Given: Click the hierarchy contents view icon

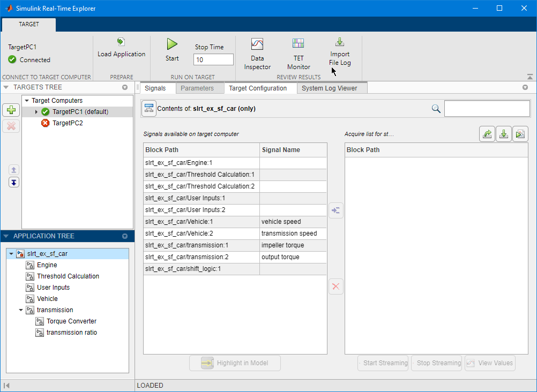Looking at the screenshot, I should [x=148, y=108].
